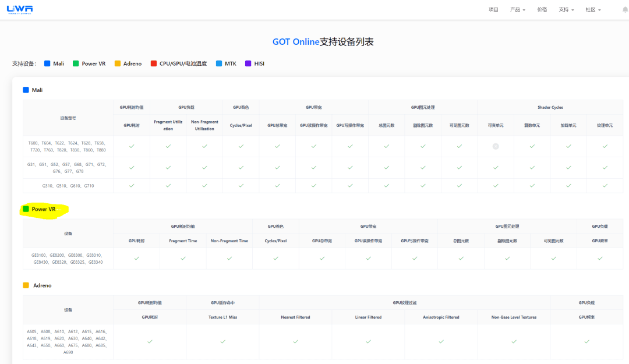
Task: Select the yellow Adreno square section icon
Action: [x=24, y=285]
